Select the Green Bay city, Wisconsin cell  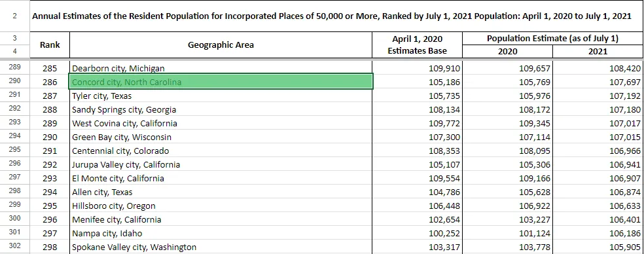221,137
